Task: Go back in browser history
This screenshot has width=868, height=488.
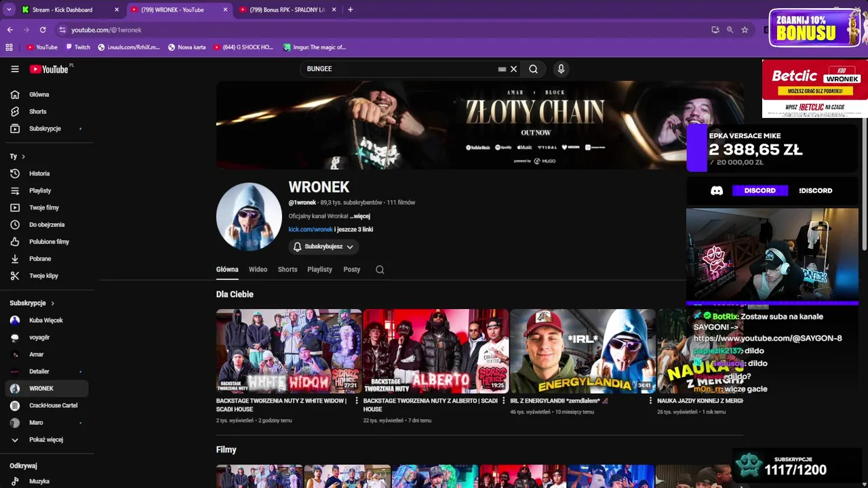Action: pos(10,30)
